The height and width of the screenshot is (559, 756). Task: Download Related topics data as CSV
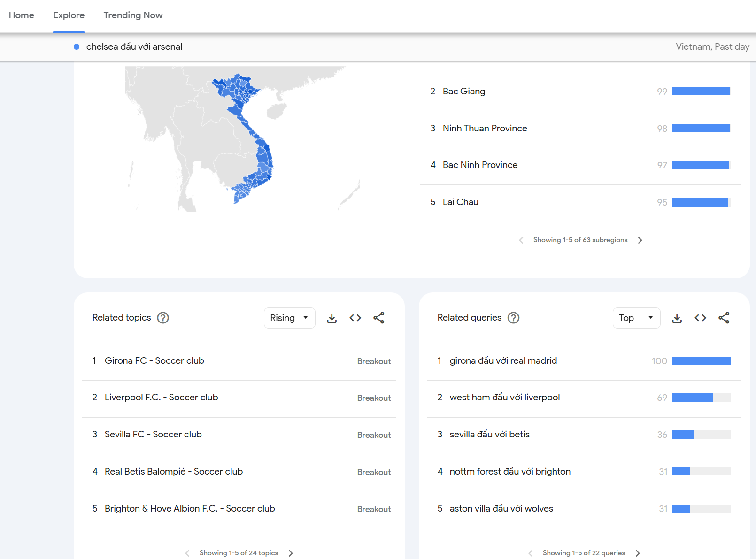point(332,318)
